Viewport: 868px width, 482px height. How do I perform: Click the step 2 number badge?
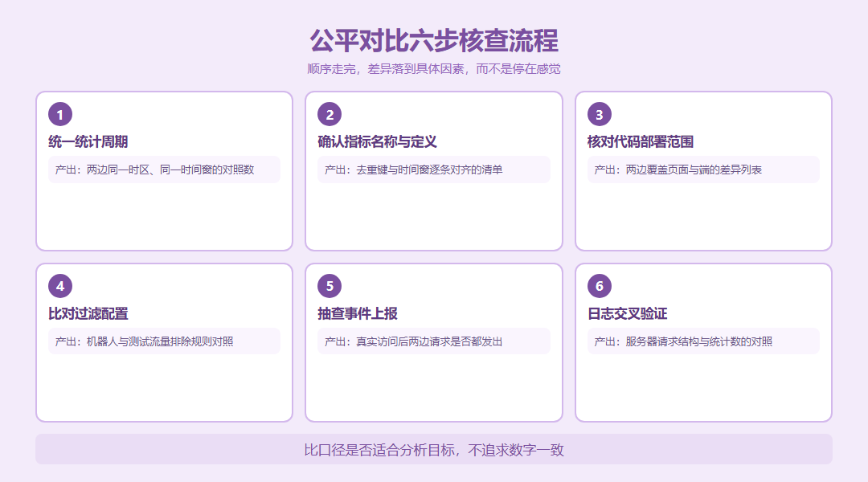[330, 115]
